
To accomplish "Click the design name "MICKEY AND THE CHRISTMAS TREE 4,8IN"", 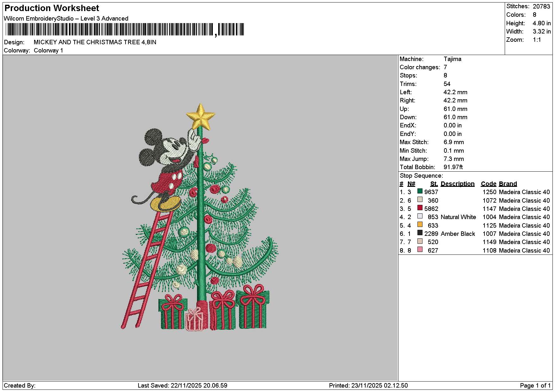I will point(95,42).
